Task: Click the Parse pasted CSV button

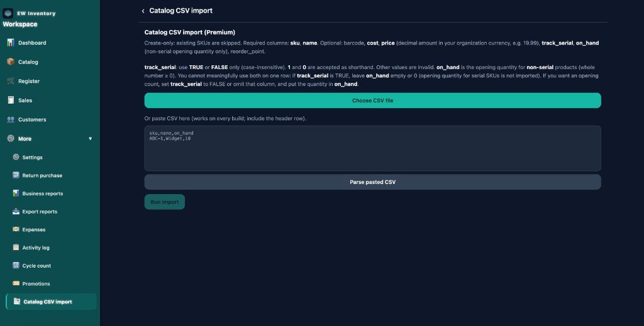Action: pyautogui.click(x=372, y=182)
